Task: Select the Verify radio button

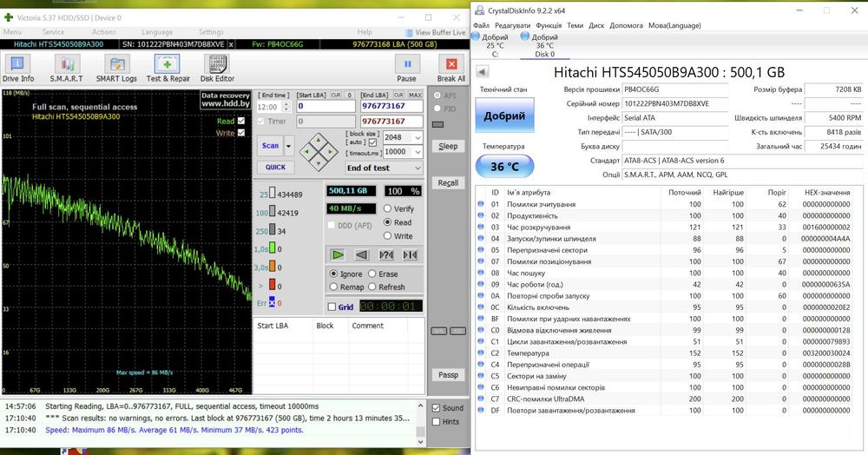Action: 387,208
